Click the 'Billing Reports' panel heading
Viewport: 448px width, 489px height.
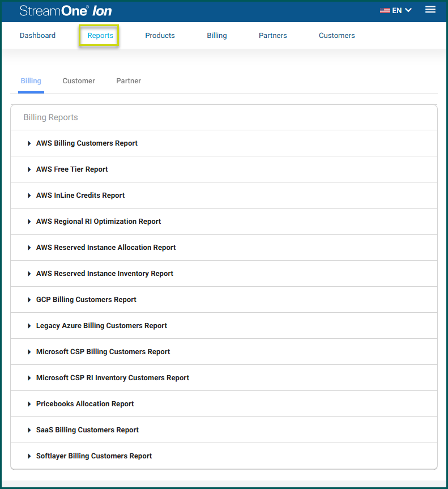[51, 117]
